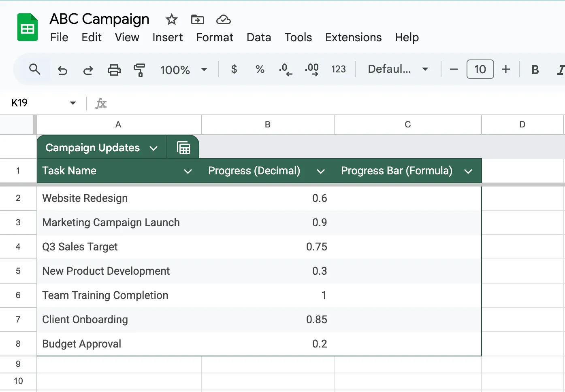
Task: Select column A header
Action: (119, 125)
